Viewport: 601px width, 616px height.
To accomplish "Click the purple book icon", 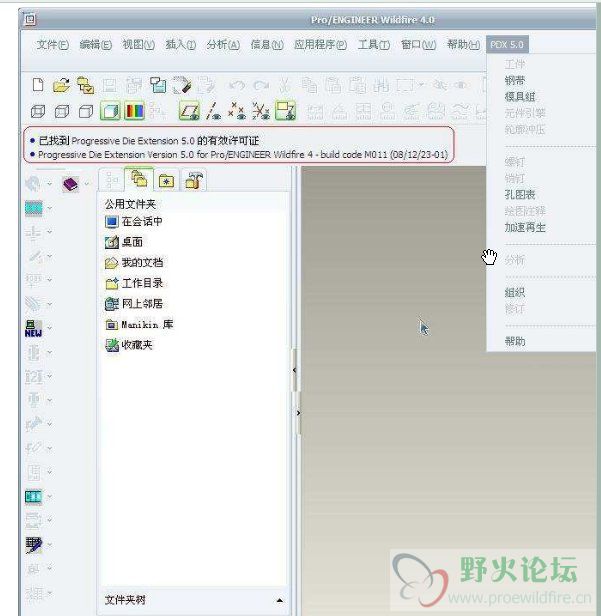I will tap(70, 184).
